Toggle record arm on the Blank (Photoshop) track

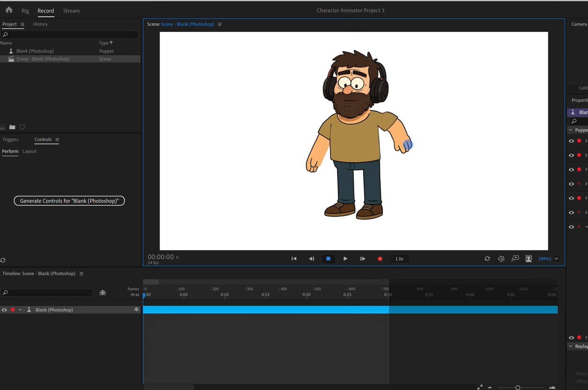pos(13,310)
